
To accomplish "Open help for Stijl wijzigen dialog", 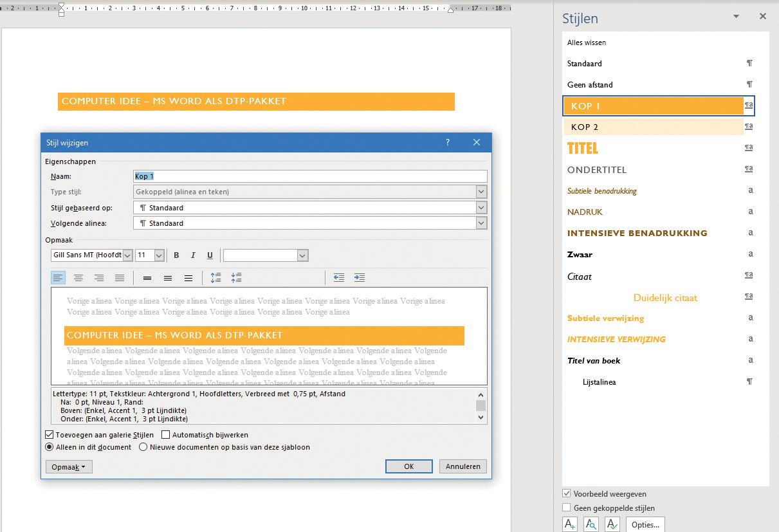I will tap(448, 142).
